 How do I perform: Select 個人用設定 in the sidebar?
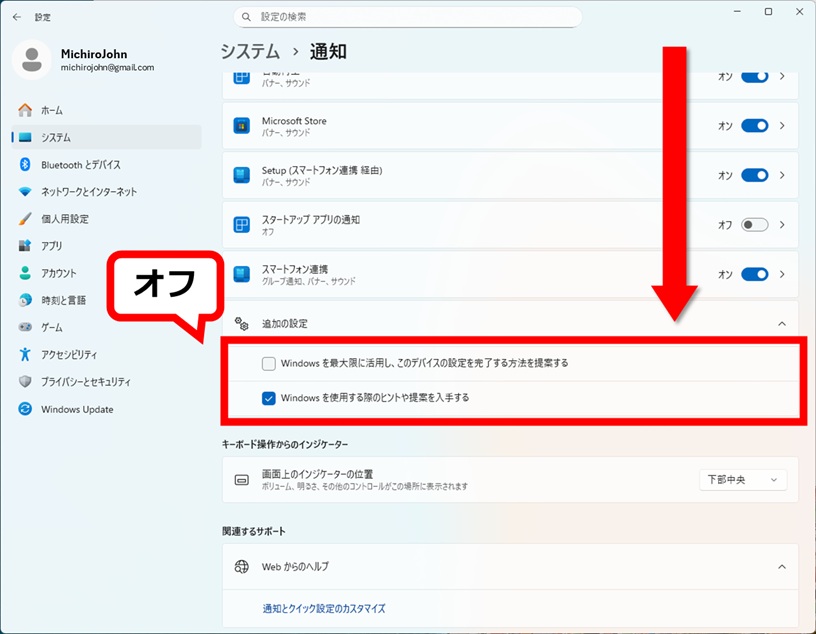pyautogui.click(x=65, y=218)
